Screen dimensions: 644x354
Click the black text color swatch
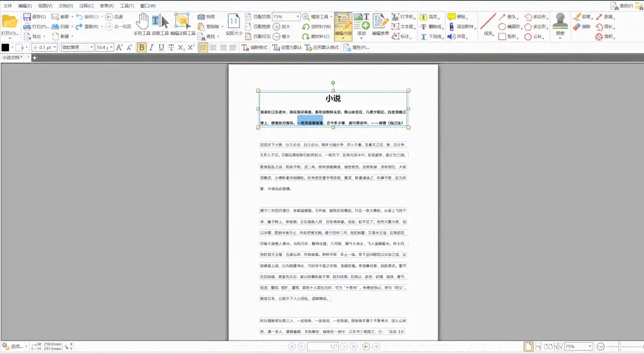tap(5, 48)
